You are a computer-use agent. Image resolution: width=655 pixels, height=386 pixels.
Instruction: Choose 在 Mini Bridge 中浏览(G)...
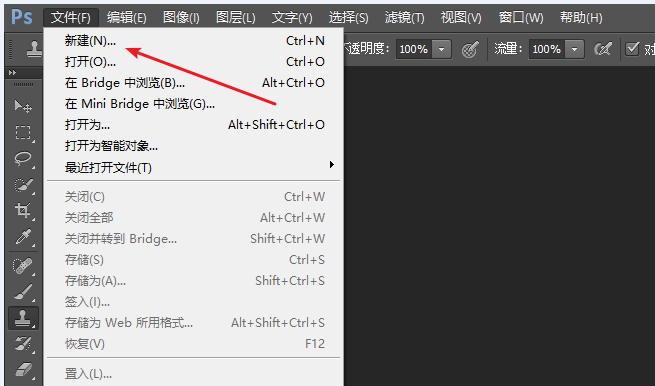pyautogui.click(x=194, y=104)
